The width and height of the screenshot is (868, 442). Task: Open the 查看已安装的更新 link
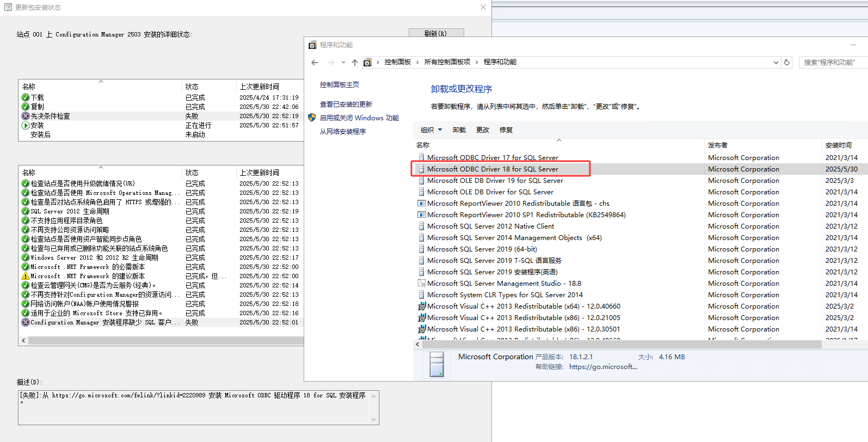pos(346,104)
